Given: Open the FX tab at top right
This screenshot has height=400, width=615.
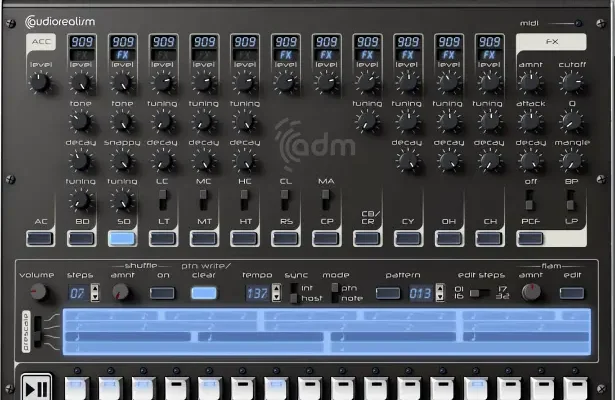Looking at the screenshot, I should [x=551, y=42].
